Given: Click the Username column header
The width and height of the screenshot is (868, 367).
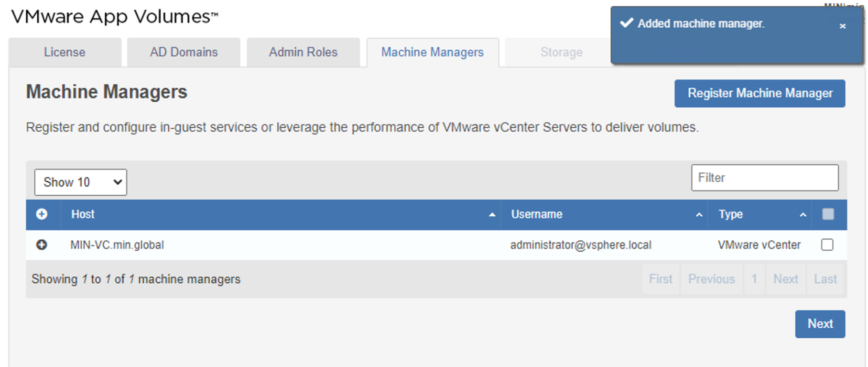Looking at the screenshot, I should coord(604,214).
